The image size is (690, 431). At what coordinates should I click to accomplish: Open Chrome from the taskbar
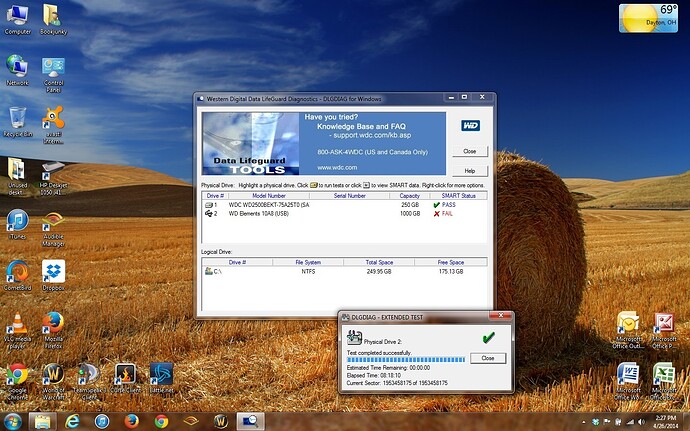[161, 422]
